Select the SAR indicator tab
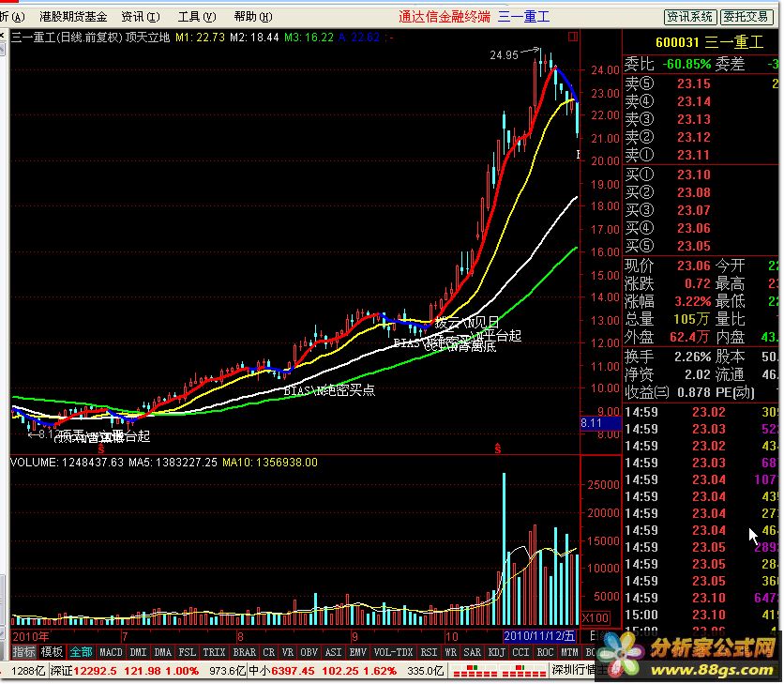Image resolution: width=784 pixels, height=684 pixels. click(x=472, y=652)
